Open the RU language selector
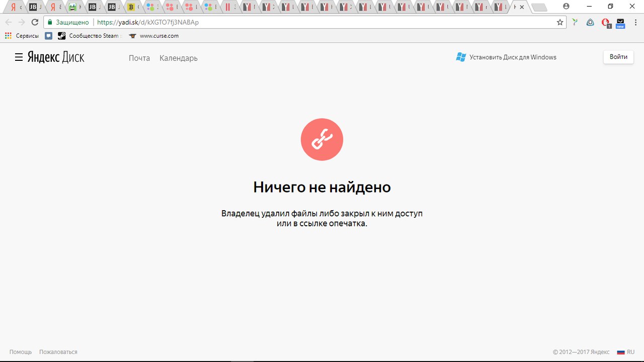This screenshot has height=362, width=644. click(x=626, y=352)
